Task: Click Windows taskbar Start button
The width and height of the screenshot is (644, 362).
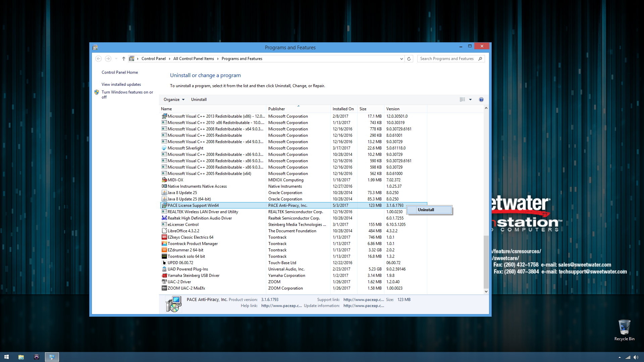Action: [x=7, y=357]
